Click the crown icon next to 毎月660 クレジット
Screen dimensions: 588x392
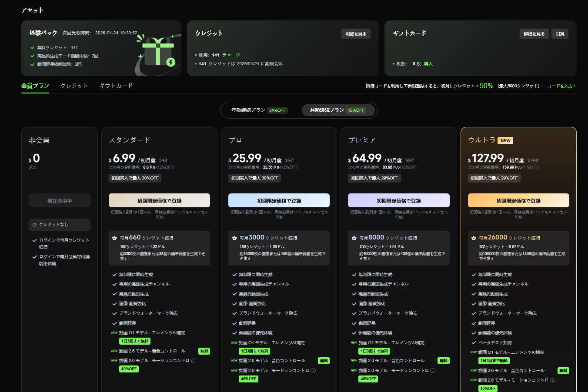tap(115, 238)
